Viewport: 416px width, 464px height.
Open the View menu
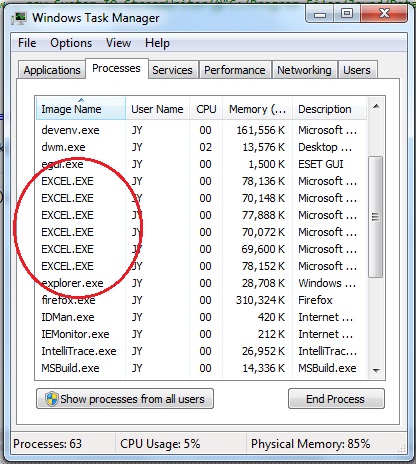tap(118, 43)
